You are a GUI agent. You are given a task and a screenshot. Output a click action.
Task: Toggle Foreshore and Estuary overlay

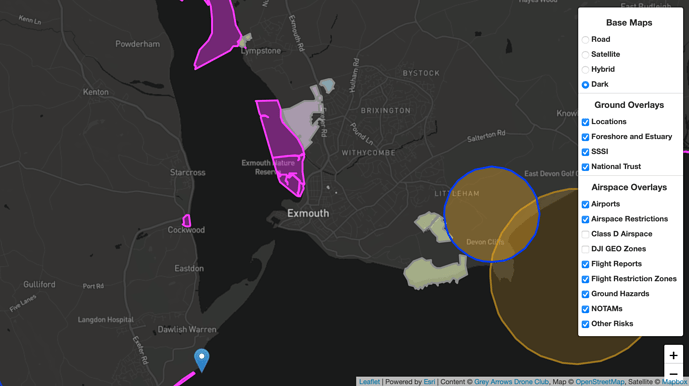tap(585, 137)
